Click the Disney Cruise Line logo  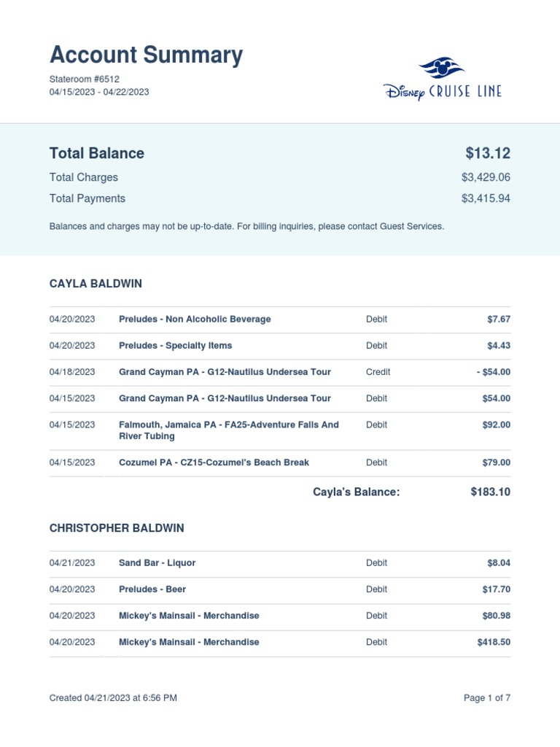pyautogui.click(x=443, y=80)
